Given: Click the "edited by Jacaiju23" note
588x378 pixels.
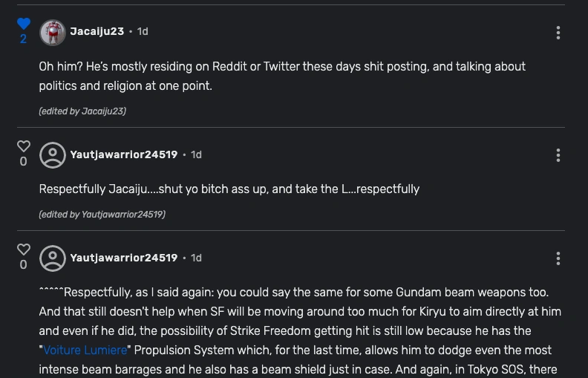Looking at the screenshot, I should [82, 111].
